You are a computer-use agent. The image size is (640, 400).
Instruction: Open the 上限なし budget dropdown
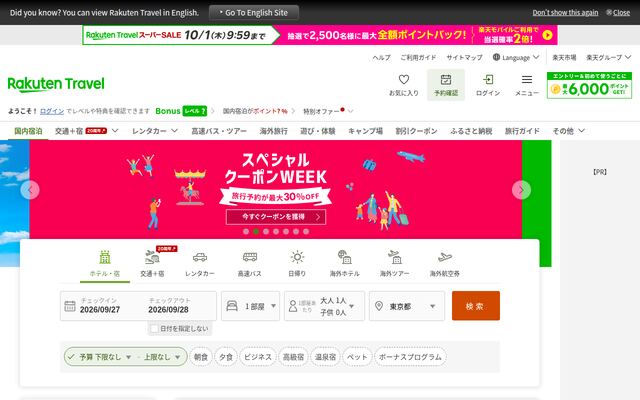162,357
